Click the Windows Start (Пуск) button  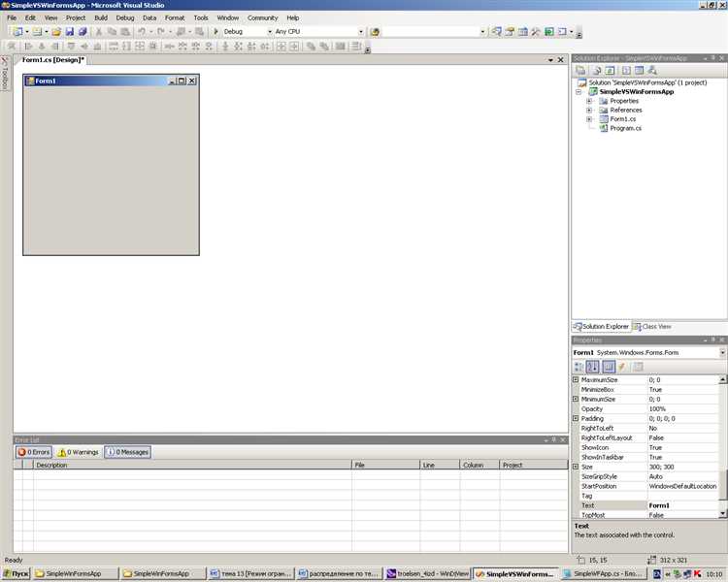click(17, 573)
